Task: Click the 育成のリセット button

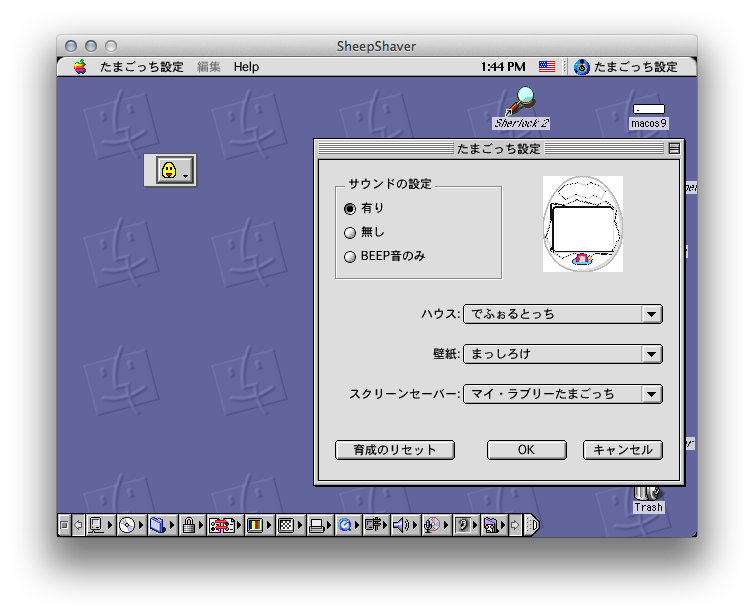Action: point(395,450)
